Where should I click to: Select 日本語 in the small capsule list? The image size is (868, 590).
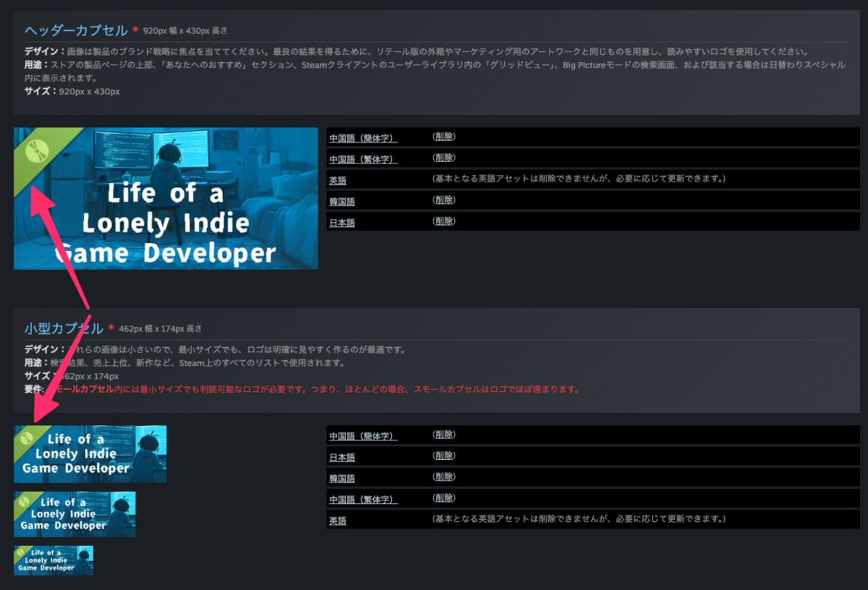pos(342,457)
